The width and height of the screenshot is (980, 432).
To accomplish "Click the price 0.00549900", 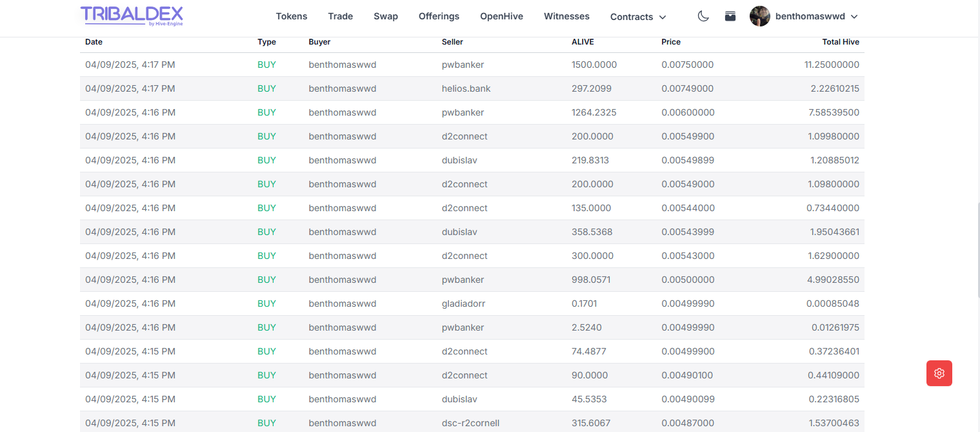I will [x=688, y=136].
